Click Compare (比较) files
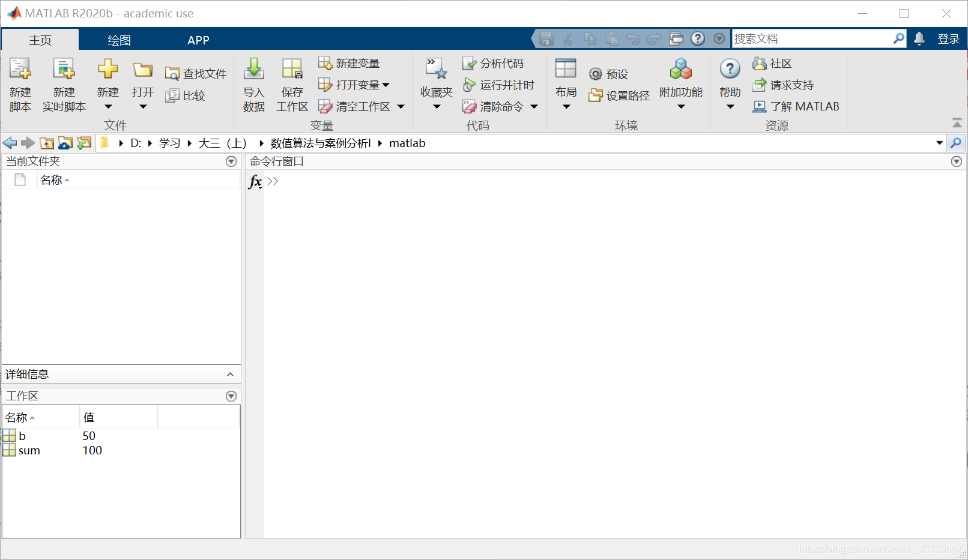968x560 pixels. click(x=185, y=95)
